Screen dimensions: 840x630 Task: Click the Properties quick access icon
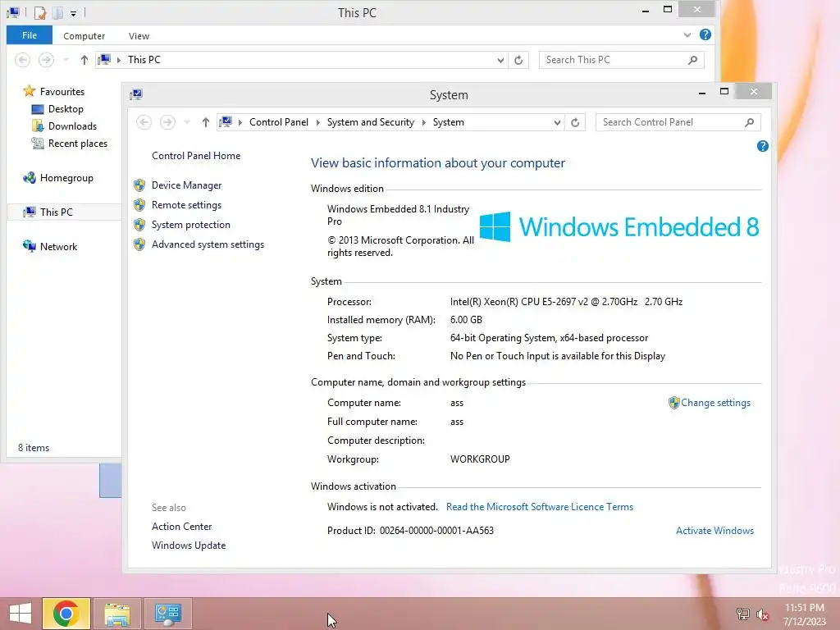point(40,12)
